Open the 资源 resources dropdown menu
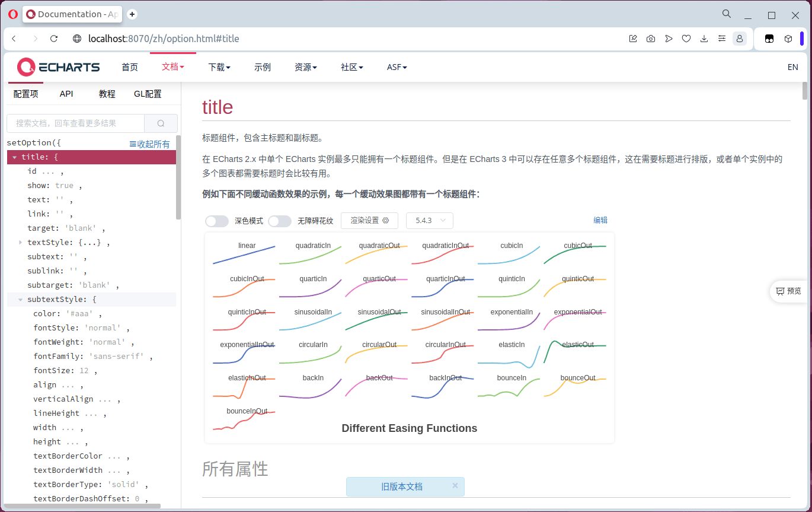Screen dimensions: 812x512 pos(306,67)
